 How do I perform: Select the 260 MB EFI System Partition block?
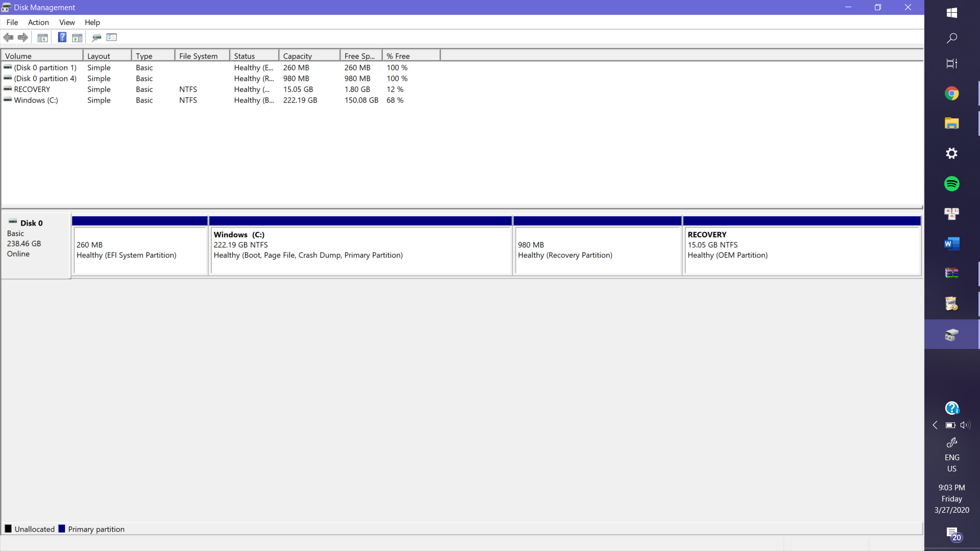click(x=140, y=246)
